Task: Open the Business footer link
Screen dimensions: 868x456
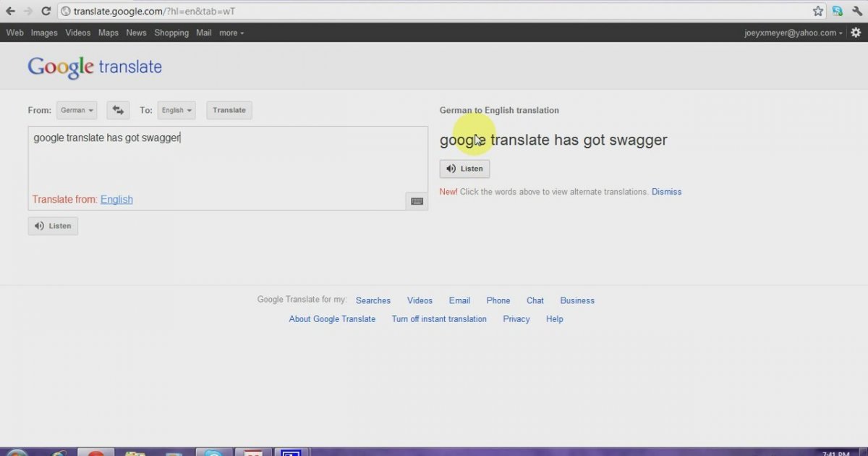Action: [577, 300]
